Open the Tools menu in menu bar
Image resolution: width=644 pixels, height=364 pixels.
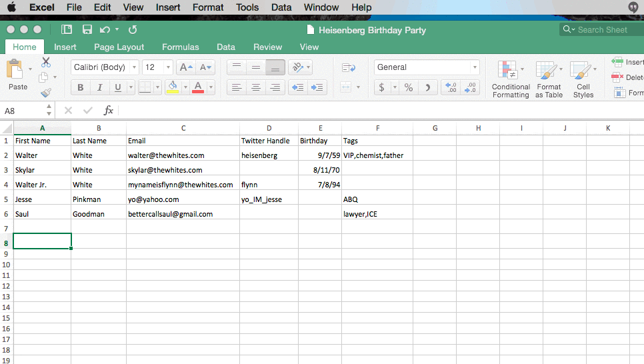pyautogui.click(x=247, y=7)
